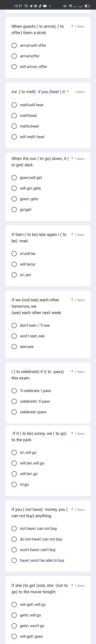Pick "is\ will go" for sunny question
Screen dimensions: 96x644
point(14,453)
